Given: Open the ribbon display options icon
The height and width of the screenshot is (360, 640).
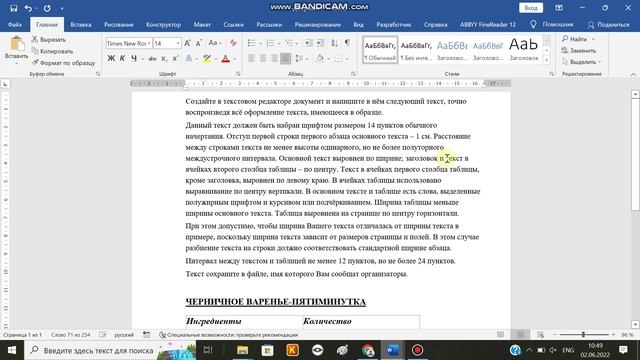Looking at the screenshot, I should (x=559, y=8).
